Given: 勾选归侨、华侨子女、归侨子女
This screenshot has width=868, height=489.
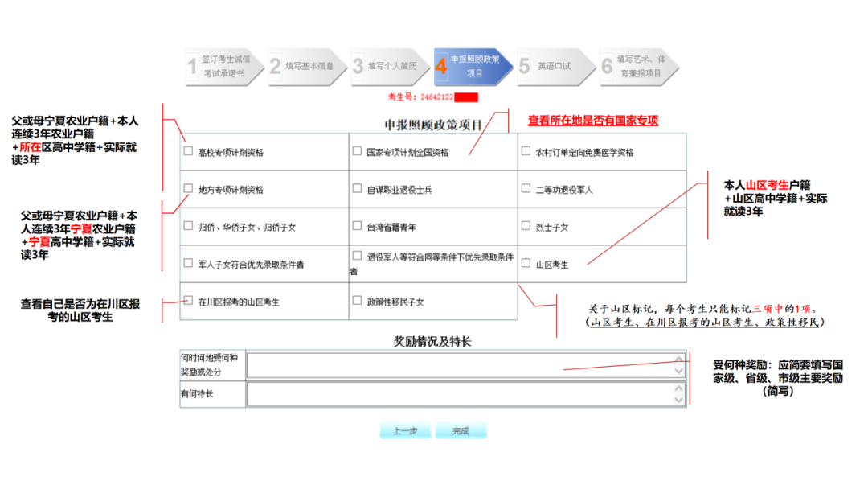Looking at the screenshot, I should pyautogui.click(x=188, y=224).
